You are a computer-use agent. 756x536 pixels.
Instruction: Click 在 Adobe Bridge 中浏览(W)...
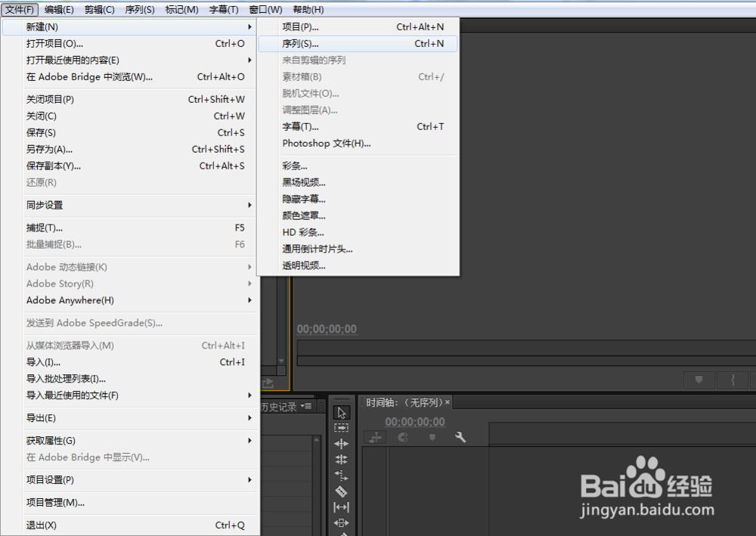pyautogui.click(x=130, y=77)
